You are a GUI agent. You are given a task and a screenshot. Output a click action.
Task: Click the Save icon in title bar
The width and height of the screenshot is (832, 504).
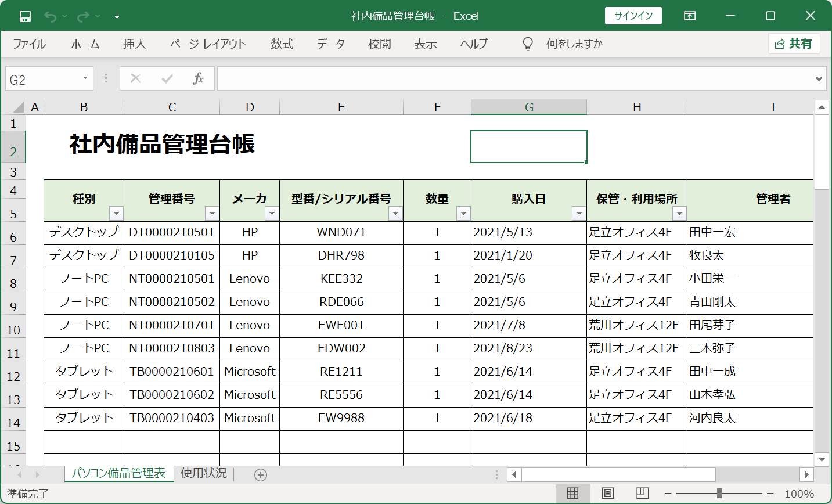click(x=25, y=16)
